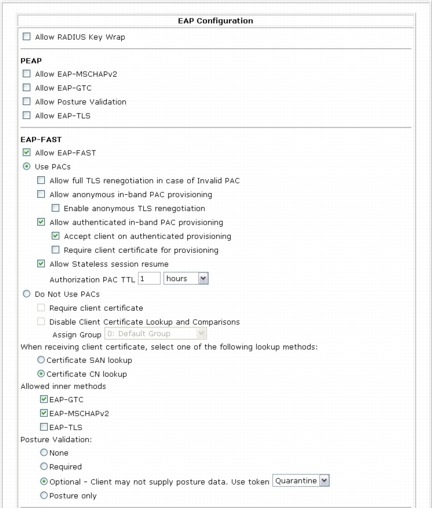Viewport: 433px width, 509px height.
Task: Select the Use PACs radio button
Action: [x=26, y=166]
